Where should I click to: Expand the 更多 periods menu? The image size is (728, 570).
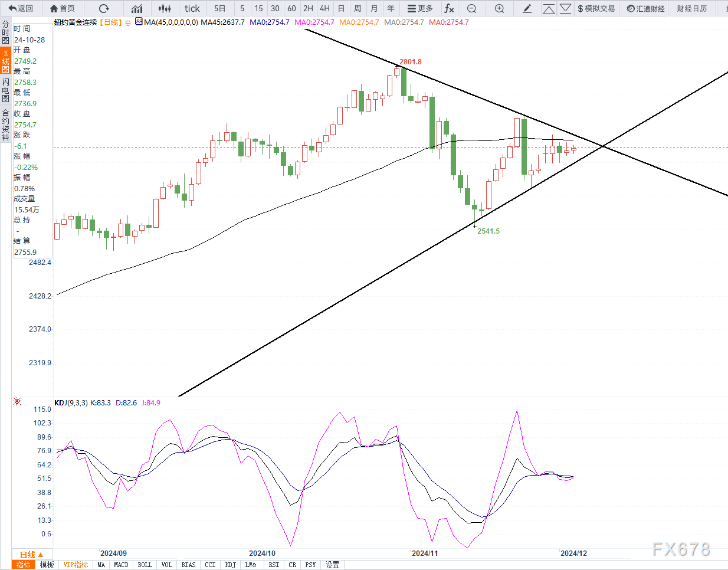[420, 8]
